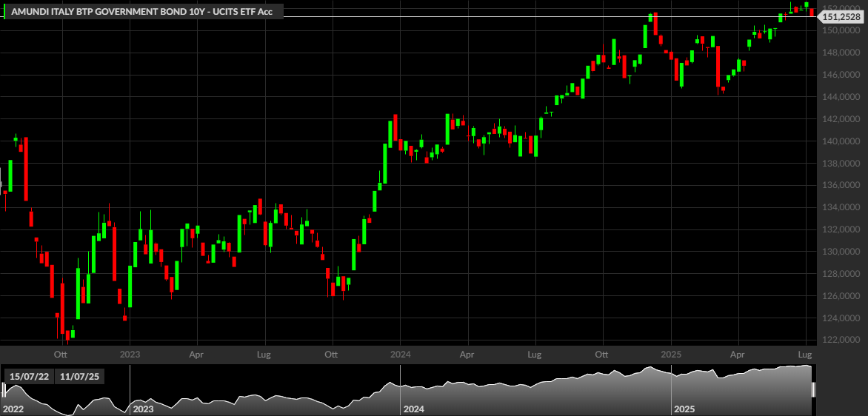Click the 2025 label on the chart time axis
The height and width of the screenshot is (416, 868).
click(x=670, y=353)
